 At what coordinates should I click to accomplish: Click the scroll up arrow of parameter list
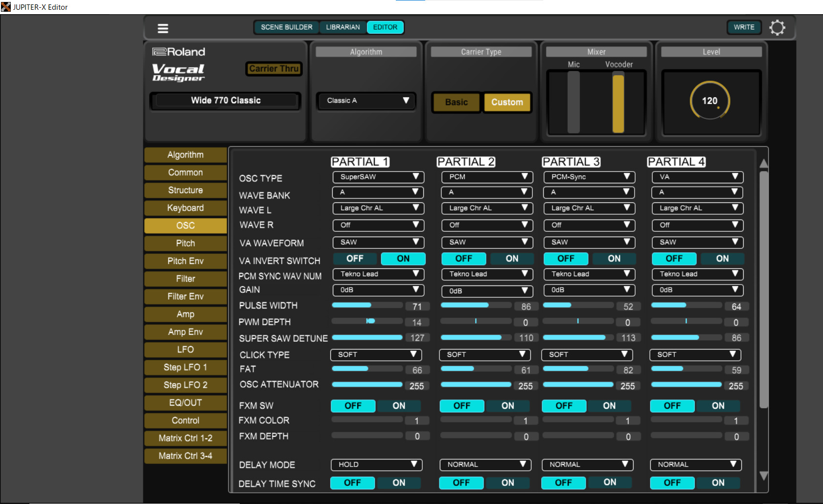763,163
